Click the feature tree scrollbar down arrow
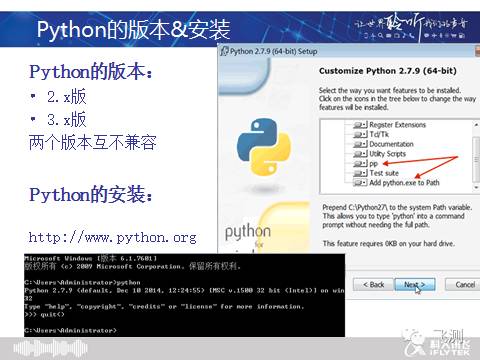The width and height of the screenshot is (480, 360). (476, 188)
